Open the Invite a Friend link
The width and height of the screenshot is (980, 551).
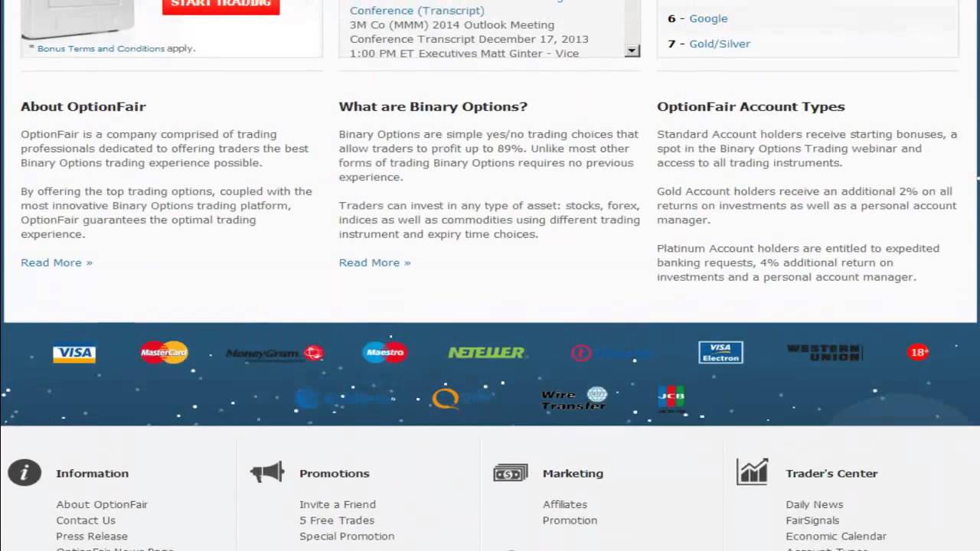(338, 504)
